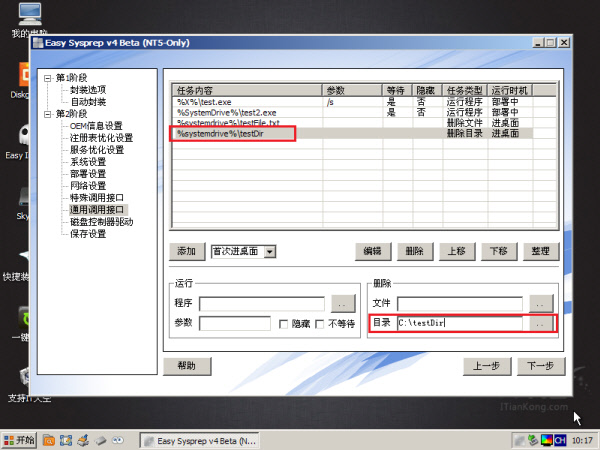Open OEM信息设置 page
This screenshot has height=450, width=600.
tap(96, 126)
